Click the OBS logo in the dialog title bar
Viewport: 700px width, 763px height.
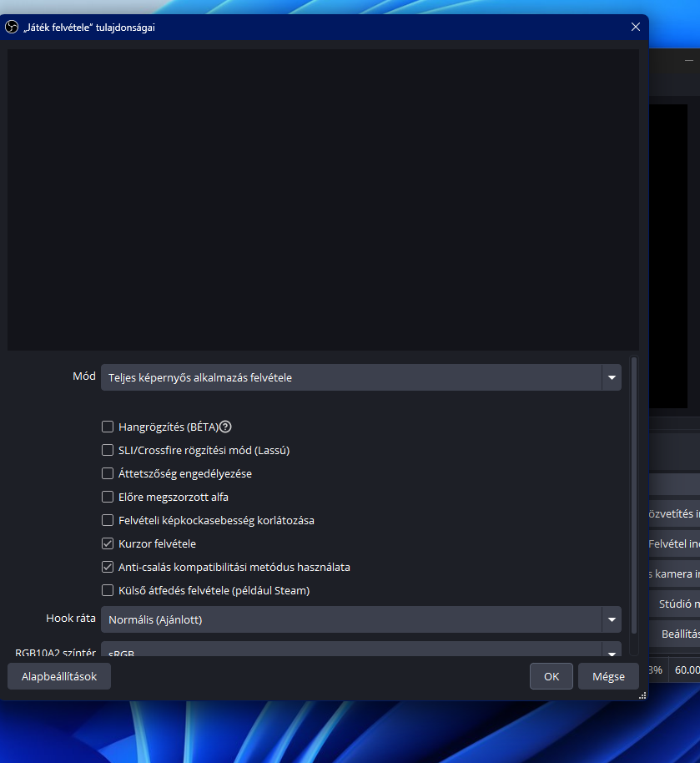[12, 27]
